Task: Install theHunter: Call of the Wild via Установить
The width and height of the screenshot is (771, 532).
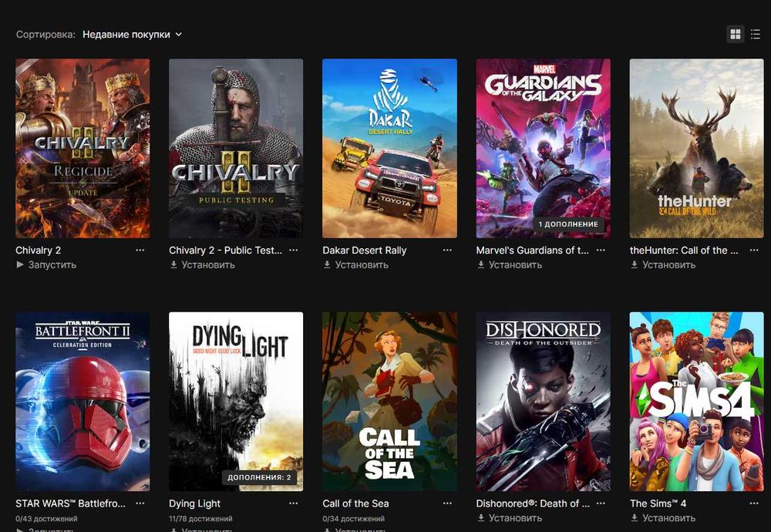Action: (663, 264)
